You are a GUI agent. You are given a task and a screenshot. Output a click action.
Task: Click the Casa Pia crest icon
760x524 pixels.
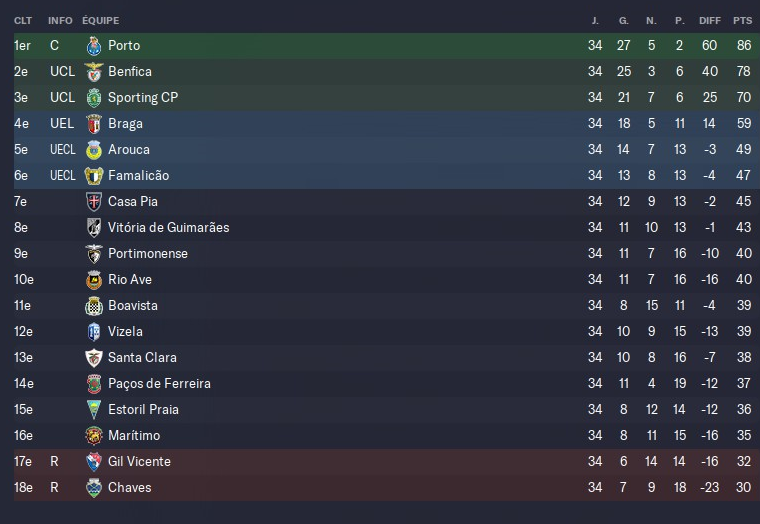tap(94, 202)
